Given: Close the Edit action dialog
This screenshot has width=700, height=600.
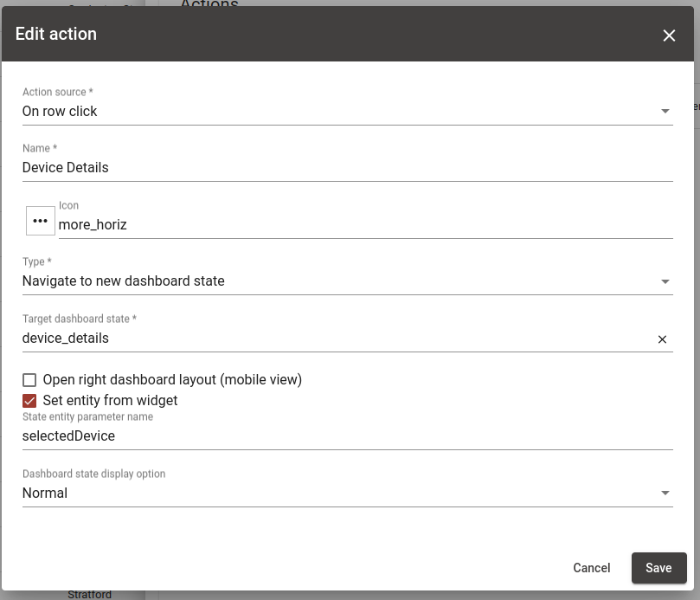Looking at the screenshot, I should coord(669,35).
